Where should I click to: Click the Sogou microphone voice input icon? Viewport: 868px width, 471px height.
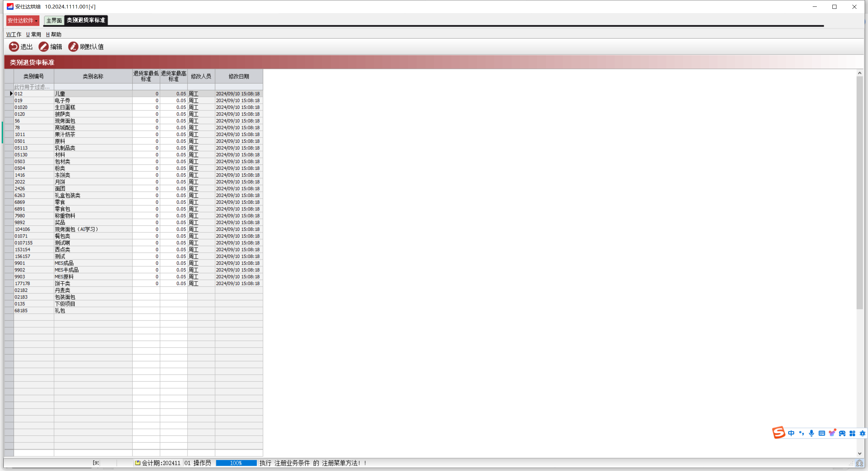[x=811, y=433]
